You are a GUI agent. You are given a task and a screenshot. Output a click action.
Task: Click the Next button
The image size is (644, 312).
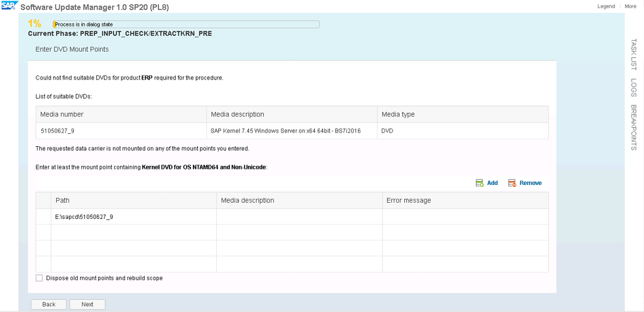coord(87,304)
